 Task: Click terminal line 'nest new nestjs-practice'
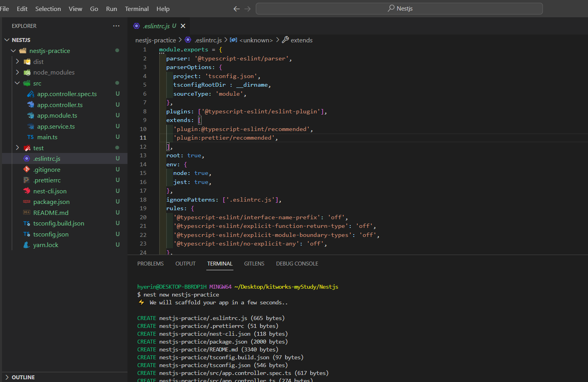pyautogui.click(x=181, y=295)
